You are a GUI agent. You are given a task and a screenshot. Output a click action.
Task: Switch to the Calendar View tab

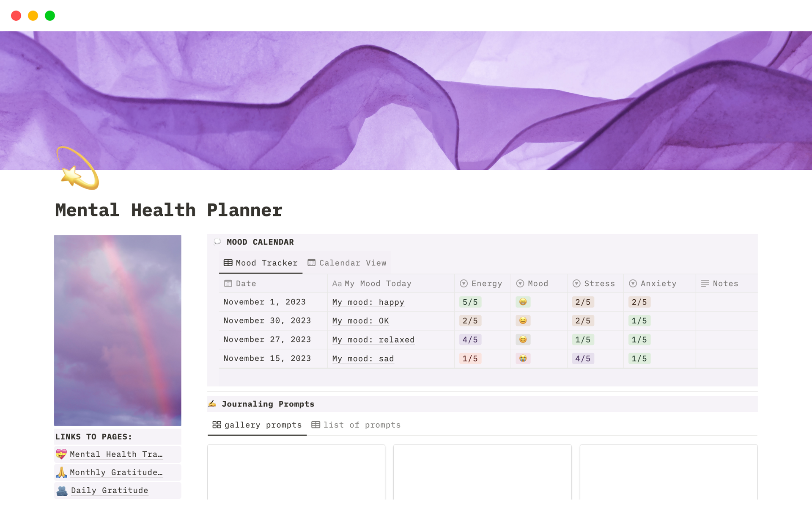coord(347,263)
